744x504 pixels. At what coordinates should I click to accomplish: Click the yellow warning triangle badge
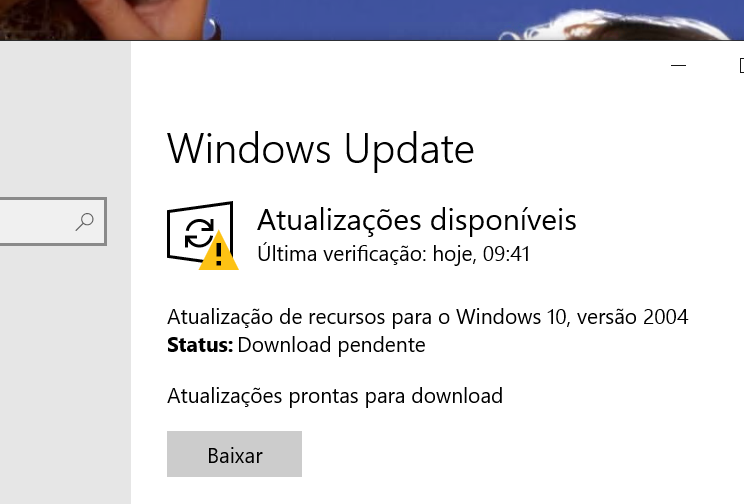click(x=218, y=252)
